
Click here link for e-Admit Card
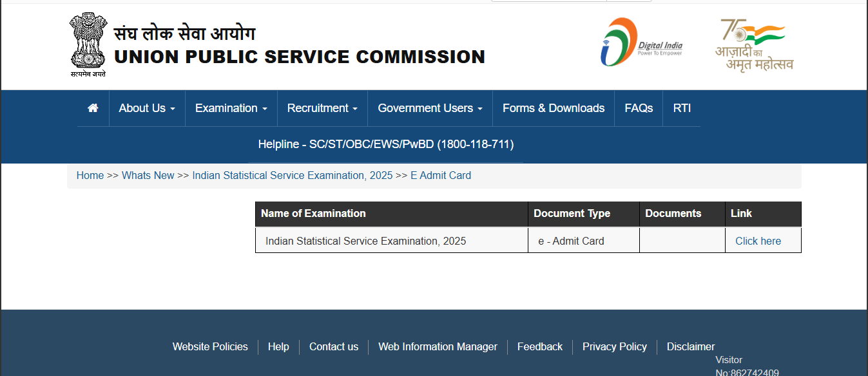tap(758, 241)
